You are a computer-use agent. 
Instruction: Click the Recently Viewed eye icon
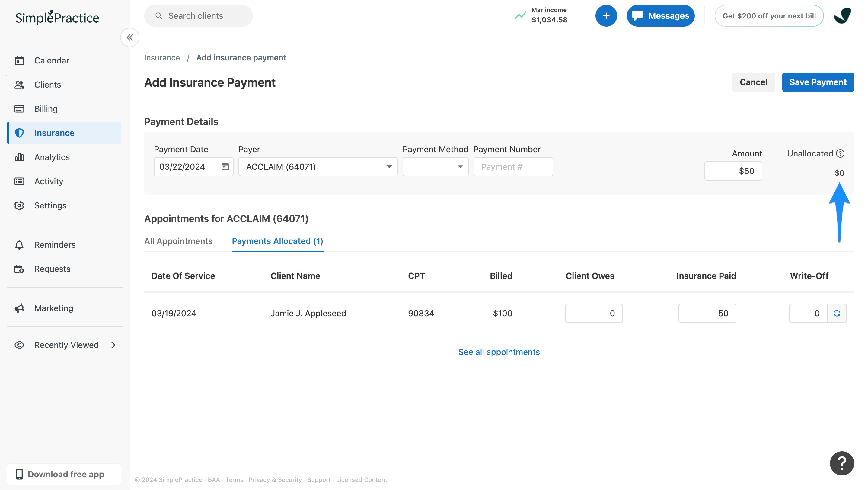(19, 345)
